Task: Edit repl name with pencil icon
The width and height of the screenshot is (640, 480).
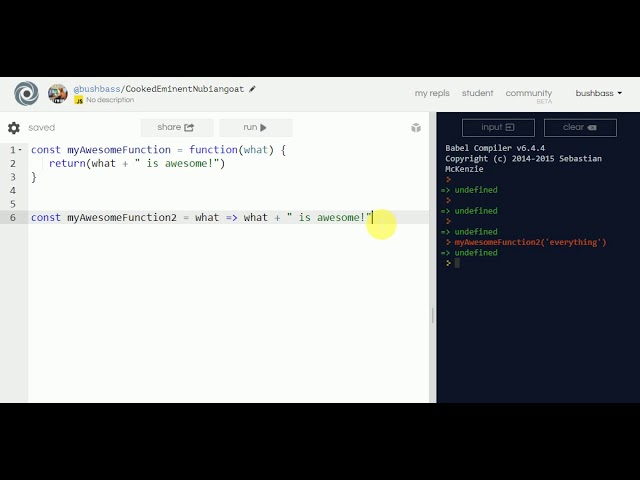Action: [x=252, y=89]
